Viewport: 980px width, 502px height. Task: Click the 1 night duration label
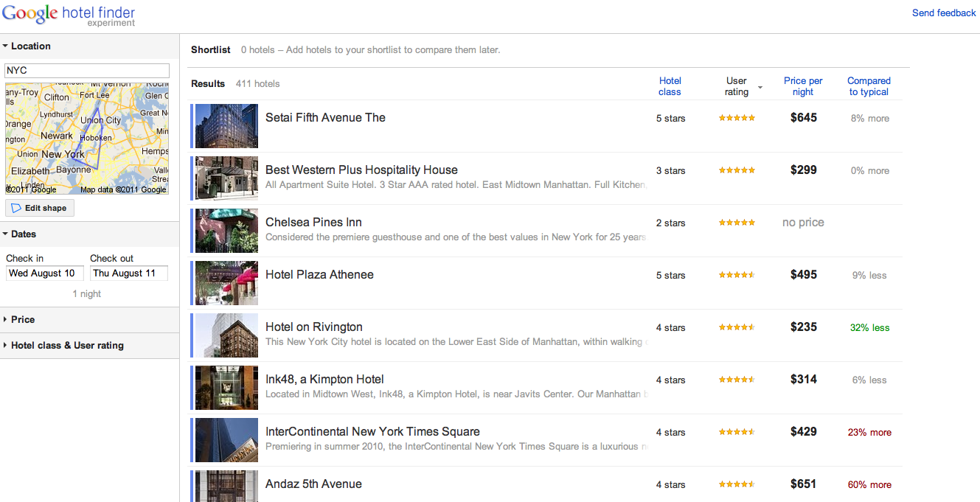coord(87,293)
